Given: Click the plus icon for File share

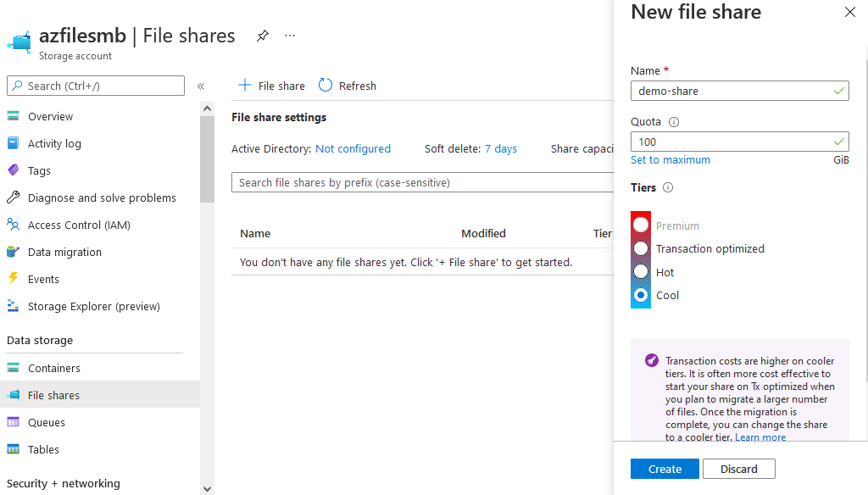Looking at the screenshot, I should [x=244, y=86].
